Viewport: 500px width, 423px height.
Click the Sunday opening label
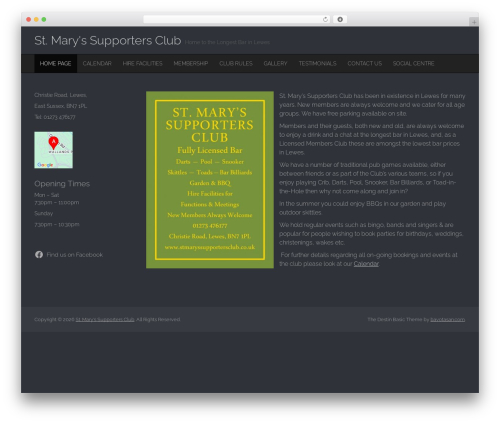pos(44,213)
